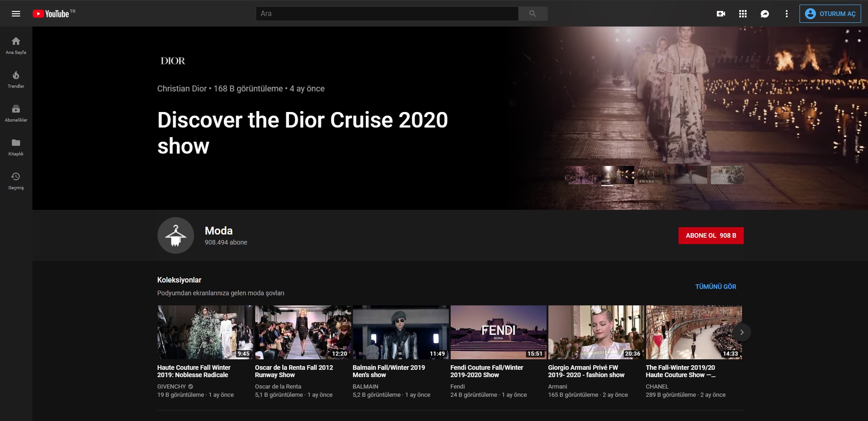Play the Chanel Haute Couture thumbnail

pos(694,332)
